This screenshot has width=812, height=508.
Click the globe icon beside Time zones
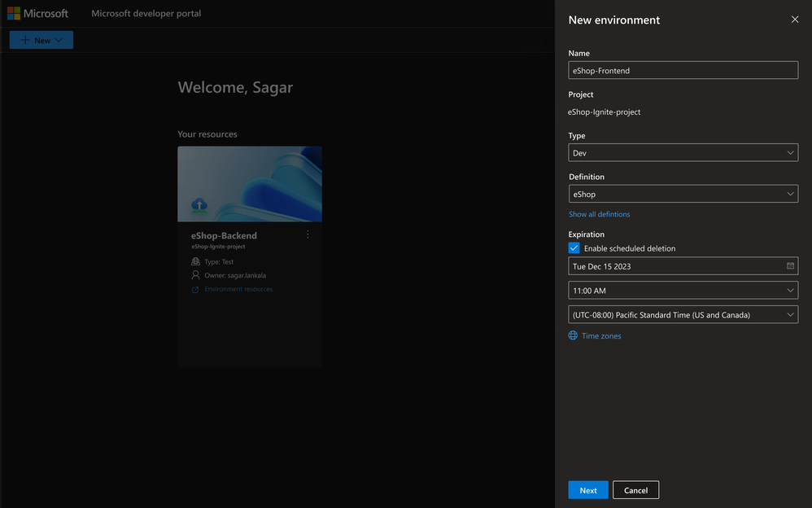tap(573, 335)
